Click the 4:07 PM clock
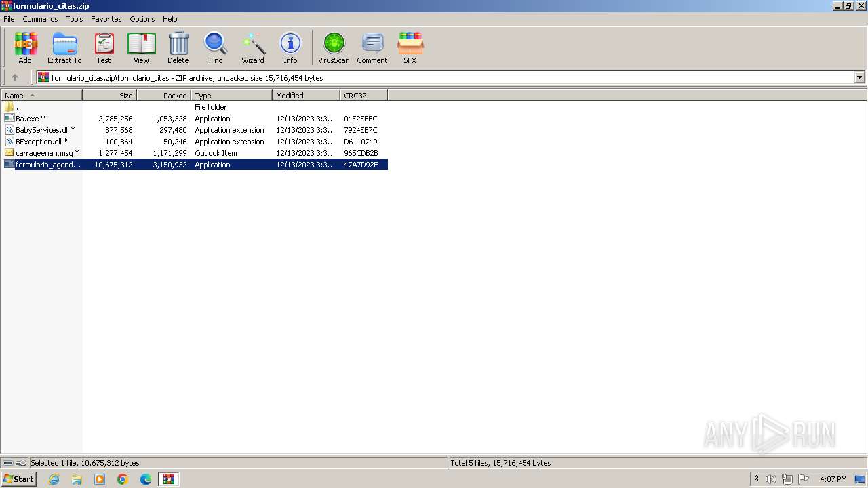 (833, 479)
